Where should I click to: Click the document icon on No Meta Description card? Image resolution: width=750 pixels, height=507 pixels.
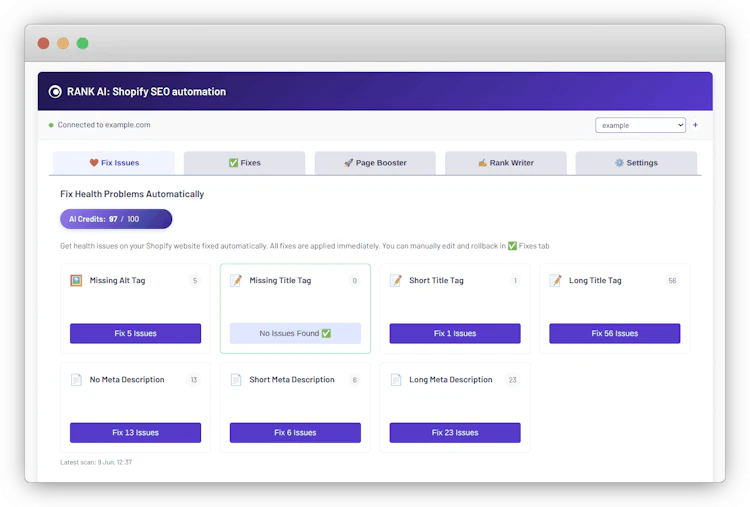76,380
